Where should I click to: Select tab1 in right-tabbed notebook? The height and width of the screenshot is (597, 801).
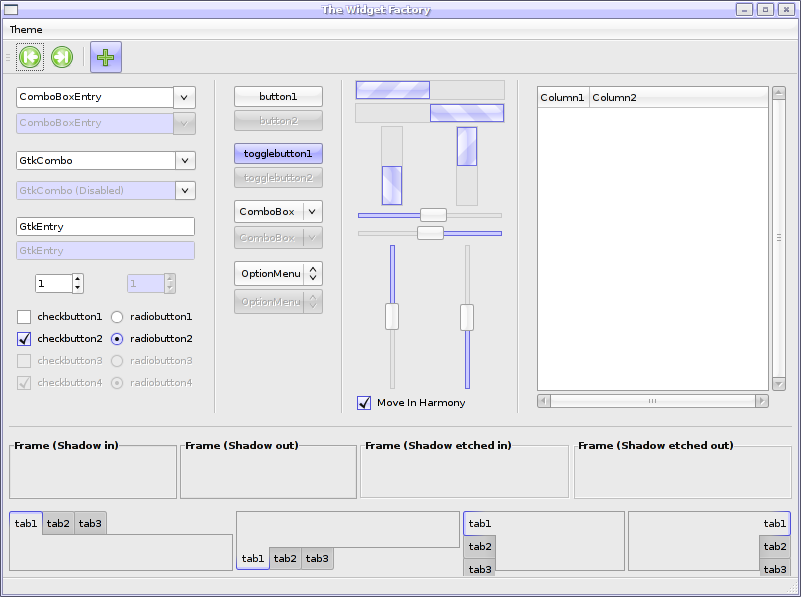(775, 523)
